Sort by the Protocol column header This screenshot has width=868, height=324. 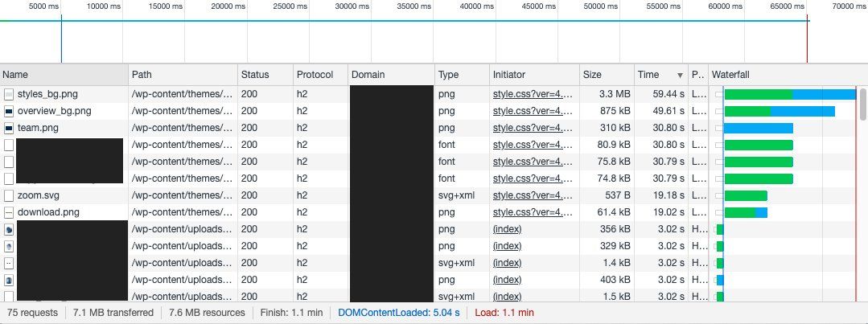point(320,75)
